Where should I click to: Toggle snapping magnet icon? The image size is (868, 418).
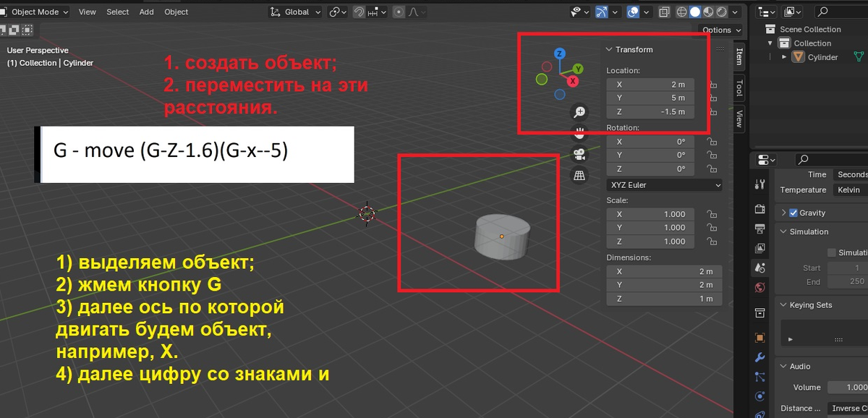(359, 12)
